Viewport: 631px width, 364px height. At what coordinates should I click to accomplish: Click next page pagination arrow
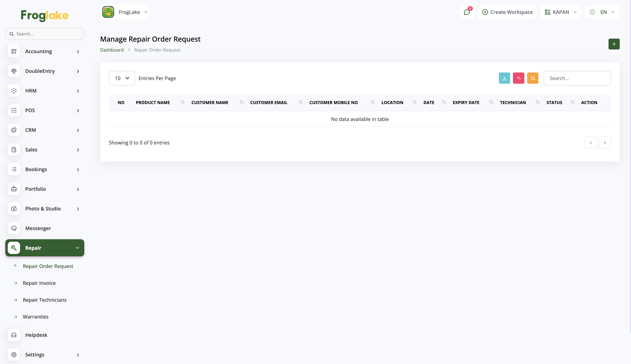tap(604, 143)
